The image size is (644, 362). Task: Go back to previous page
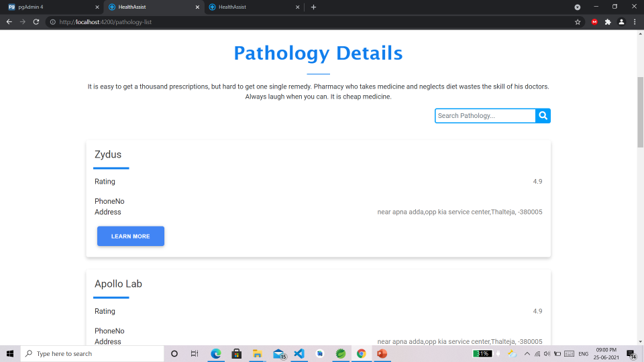[9, 21]
